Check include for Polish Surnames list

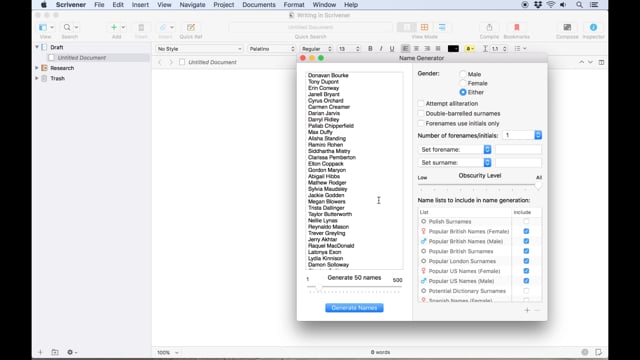(526, 222)
